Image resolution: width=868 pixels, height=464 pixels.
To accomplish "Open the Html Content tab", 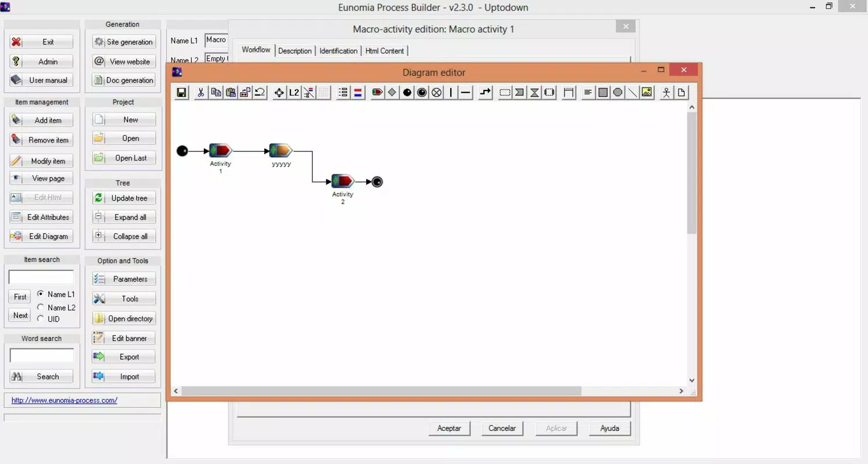I will click(385, 51).
